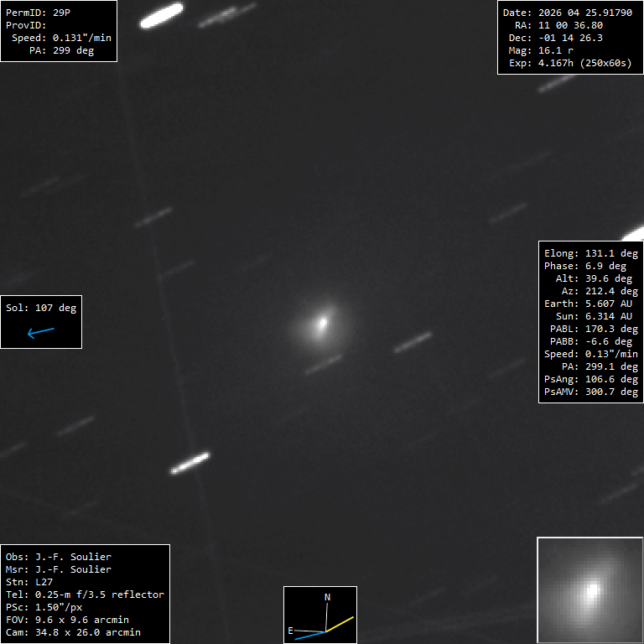Viewport: 644px width, 644px height.
Task: Click the PermID: 29P label
Action: pyautogui.click(x=38, y=13)
